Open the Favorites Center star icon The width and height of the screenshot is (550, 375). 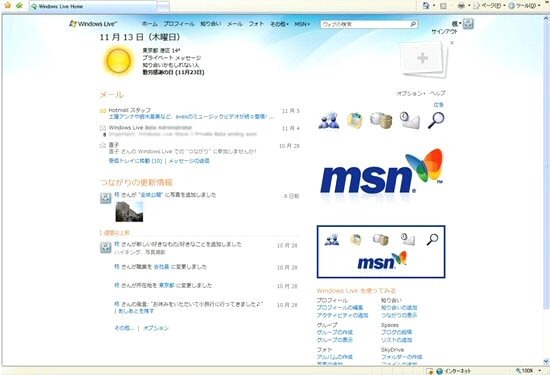8,5
